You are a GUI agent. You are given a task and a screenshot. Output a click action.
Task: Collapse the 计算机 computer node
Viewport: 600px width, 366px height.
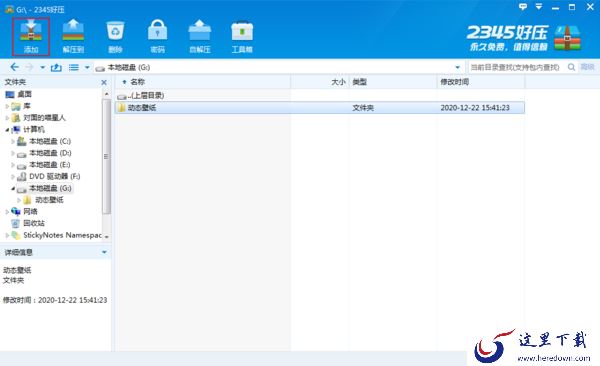click(7, 130)
